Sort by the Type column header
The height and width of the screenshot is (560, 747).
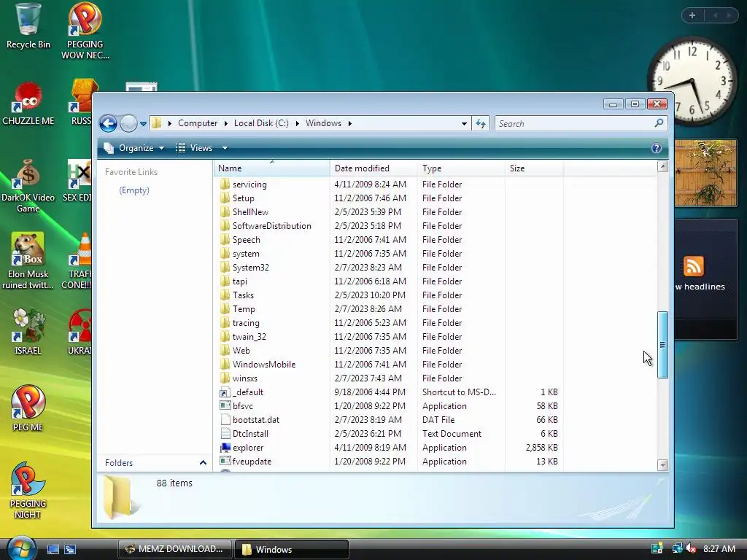click(461, 168)
